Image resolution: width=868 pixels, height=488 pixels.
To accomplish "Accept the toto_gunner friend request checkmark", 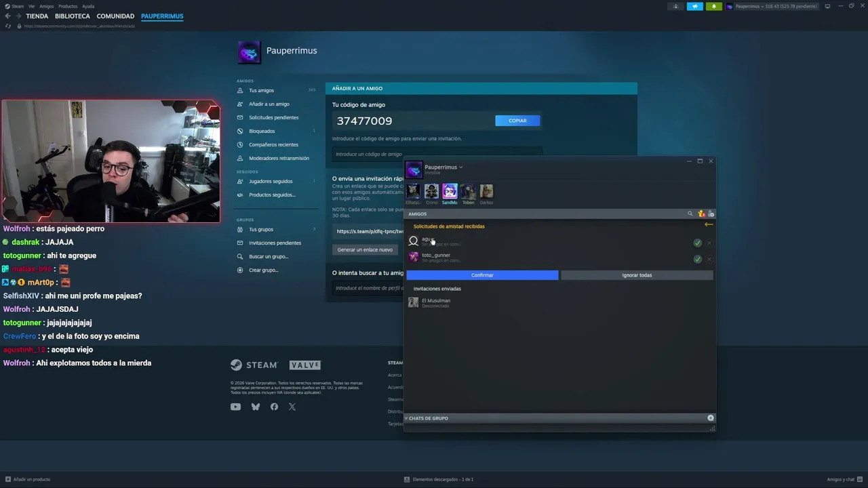I will coord(697,259).
